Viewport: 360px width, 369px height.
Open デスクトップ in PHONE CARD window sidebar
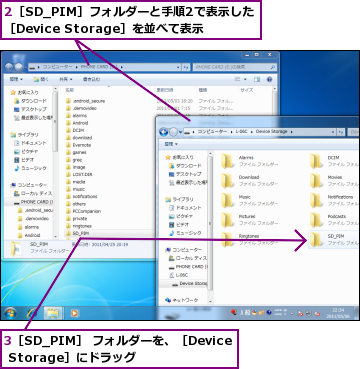(30, 109)
